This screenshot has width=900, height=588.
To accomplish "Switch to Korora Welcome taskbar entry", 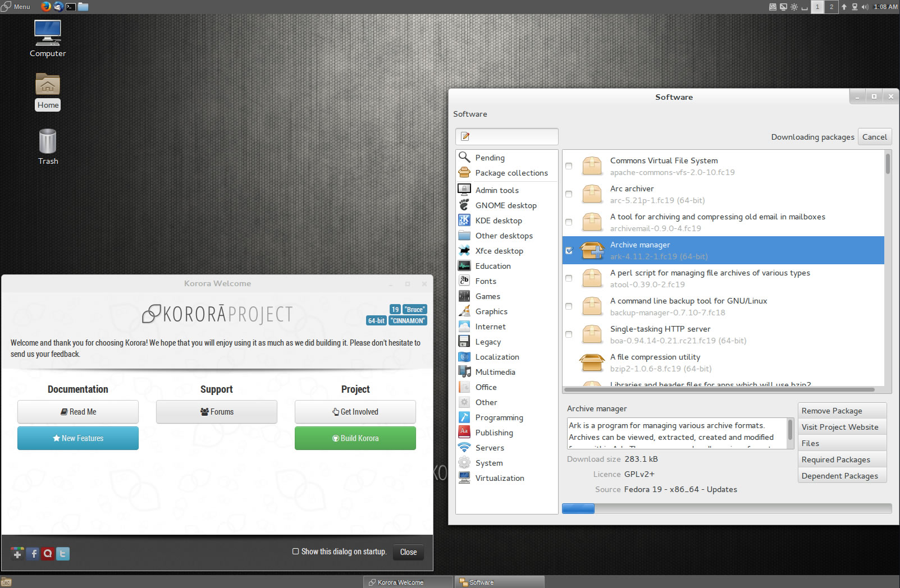I will pos(408,582).
